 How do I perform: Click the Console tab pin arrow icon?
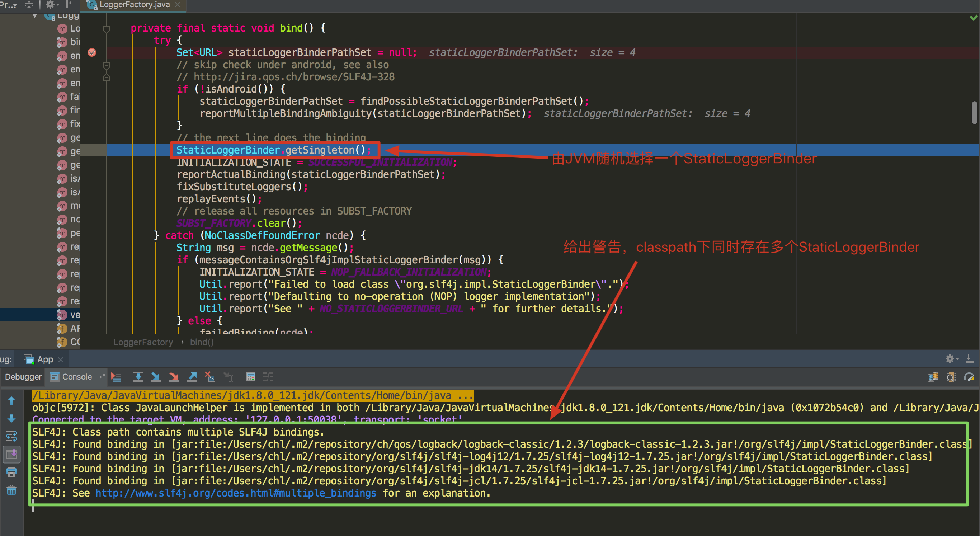point(100,377)
